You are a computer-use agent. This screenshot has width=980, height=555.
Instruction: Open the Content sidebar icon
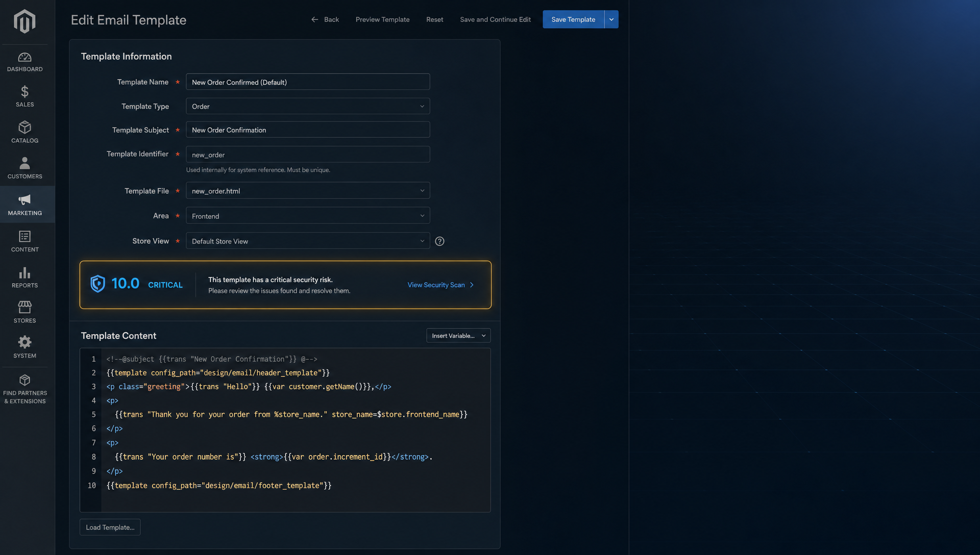point(24,236)
